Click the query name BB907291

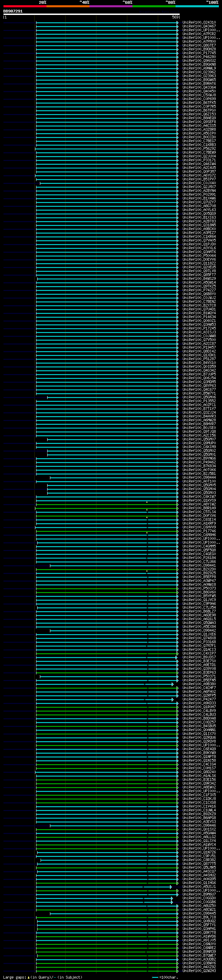[13, 11]
